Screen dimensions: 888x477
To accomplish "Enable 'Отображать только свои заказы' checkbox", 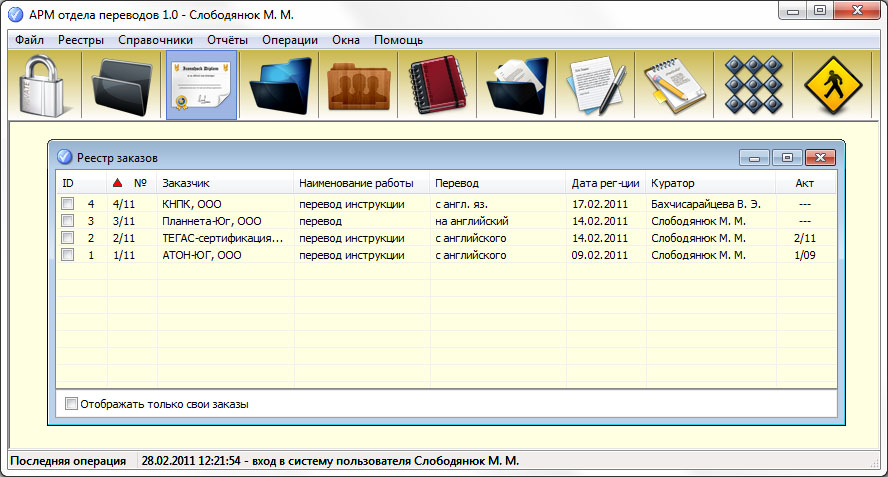I will [71, 404].
